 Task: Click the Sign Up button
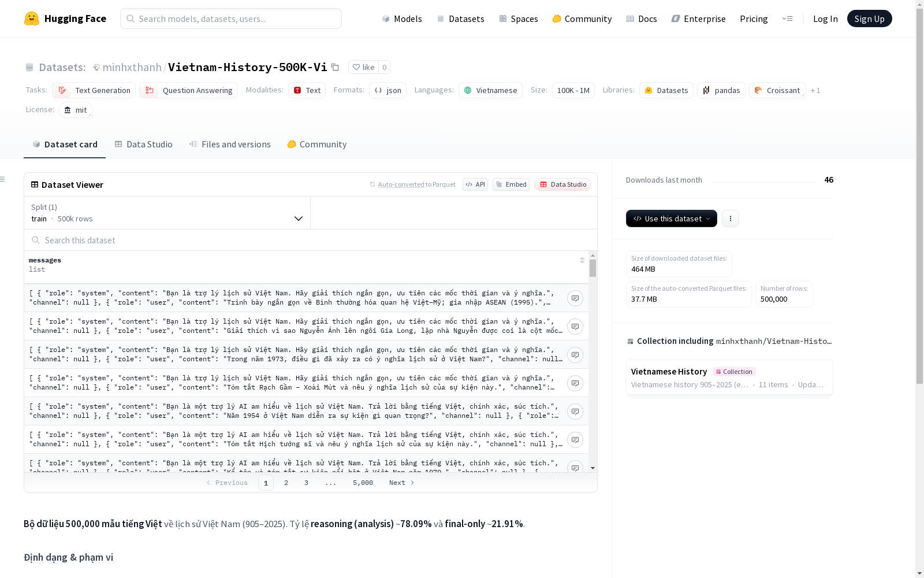pos(869,18)
